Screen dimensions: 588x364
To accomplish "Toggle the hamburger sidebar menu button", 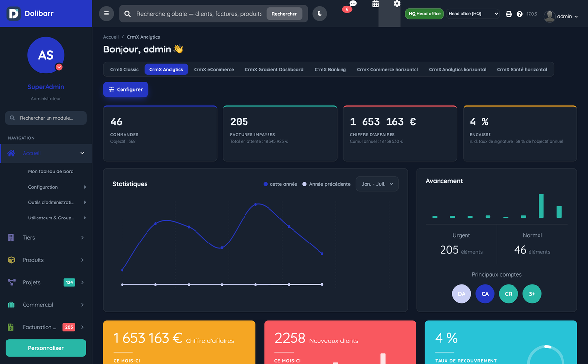I will [106, 14].
